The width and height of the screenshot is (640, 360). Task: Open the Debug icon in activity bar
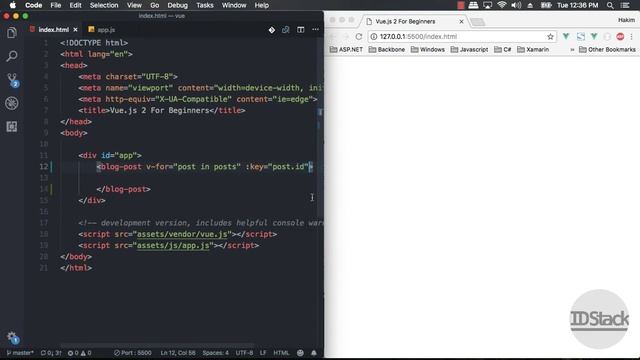12,103
